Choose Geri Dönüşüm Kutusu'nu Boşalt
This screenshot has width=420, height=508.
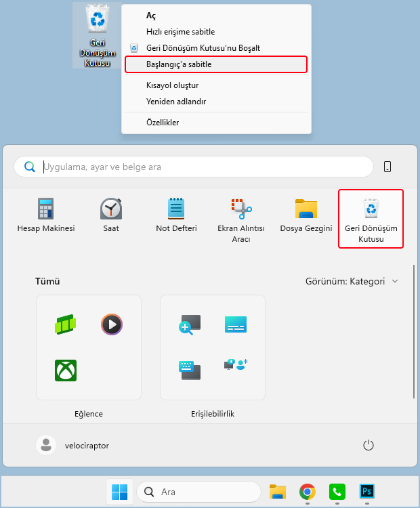(x=216, y=48)
